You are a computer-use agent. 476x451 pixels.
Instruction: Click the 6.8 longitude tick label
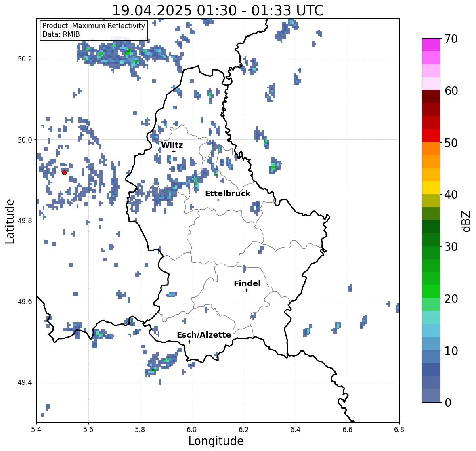(399, 429)
